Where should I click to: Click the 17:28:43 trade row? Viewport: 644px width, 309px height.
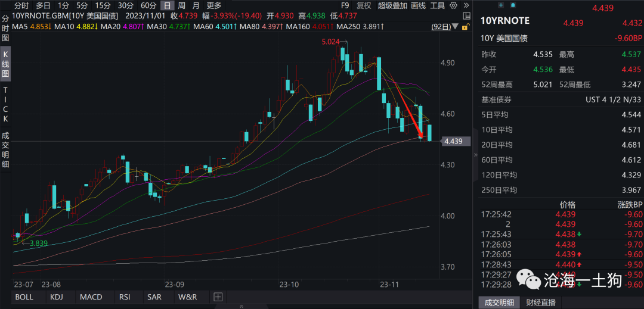point(562,264)
